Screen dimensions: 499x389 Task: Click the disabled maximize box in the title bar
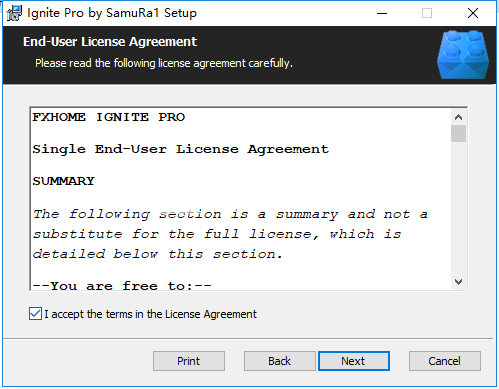pyautogui.click(x=427, y=13)
